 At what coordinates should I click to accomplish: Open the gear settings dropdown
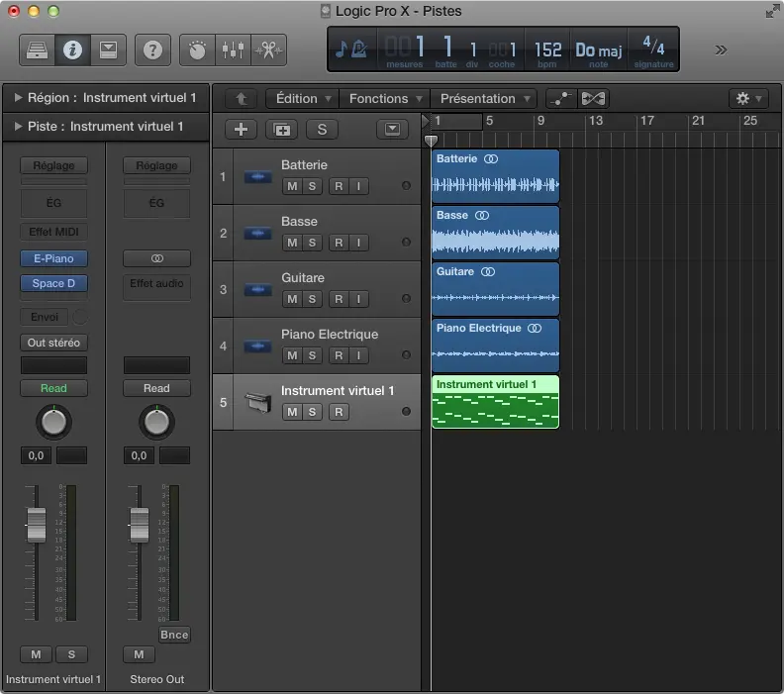[746, 98]
